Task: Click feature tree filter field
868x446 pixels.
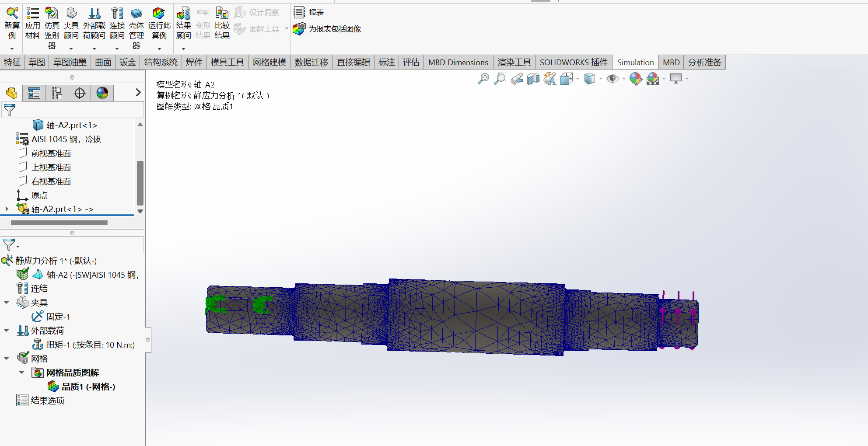Action: pyautogui.click(x=73, y=110)
